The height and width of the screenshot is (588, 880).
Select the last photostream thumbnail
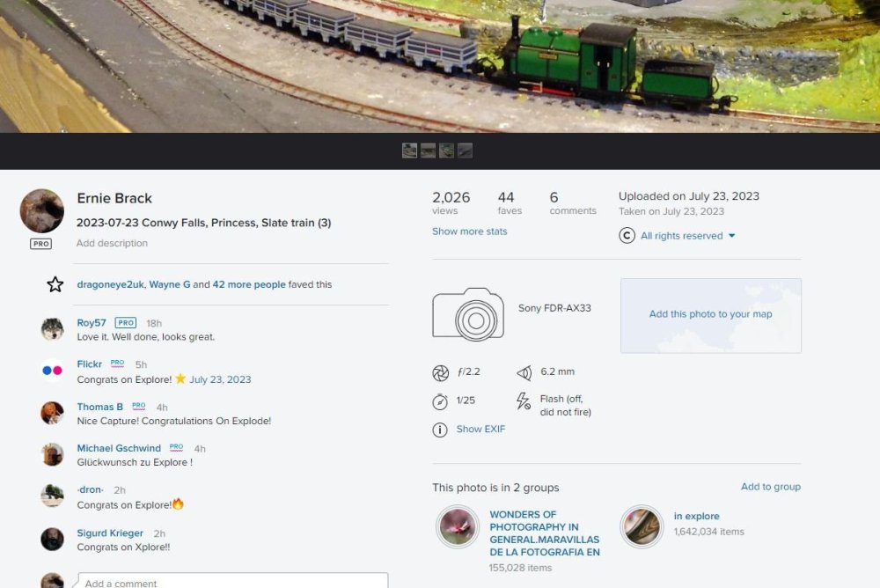coord(466,151)
